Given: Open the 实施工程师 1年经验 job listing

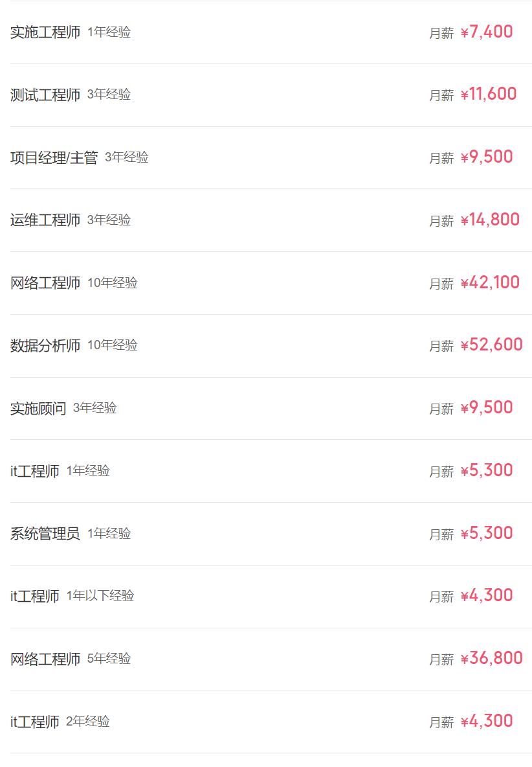Looking at the screenshot, I should tap(45, 32).
